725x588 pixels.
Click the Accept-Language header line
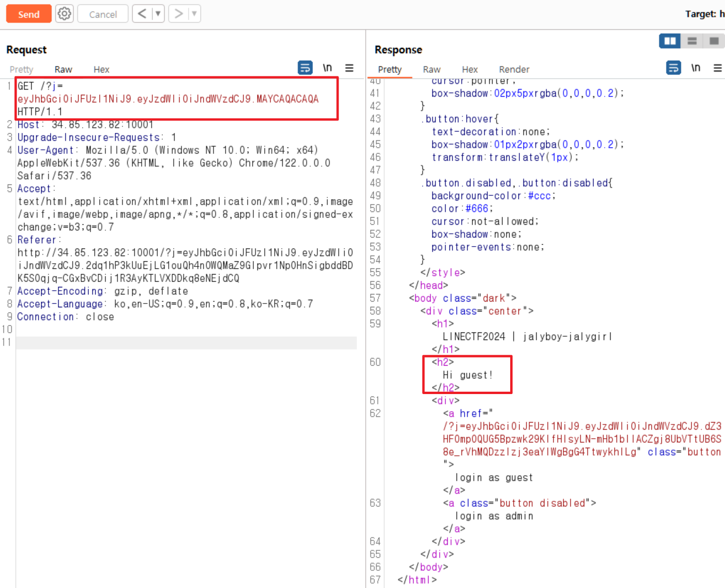(x=165, y=304)
